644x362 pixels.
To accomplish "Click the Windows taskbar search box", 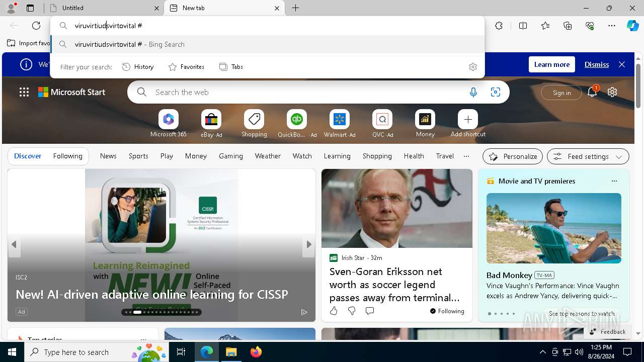I will click(x=97, y=352).
